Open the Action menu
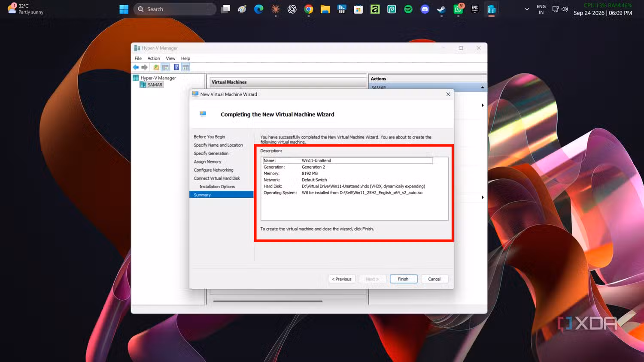Viewport: 644px width, 362px height. [x=154, y=58]
